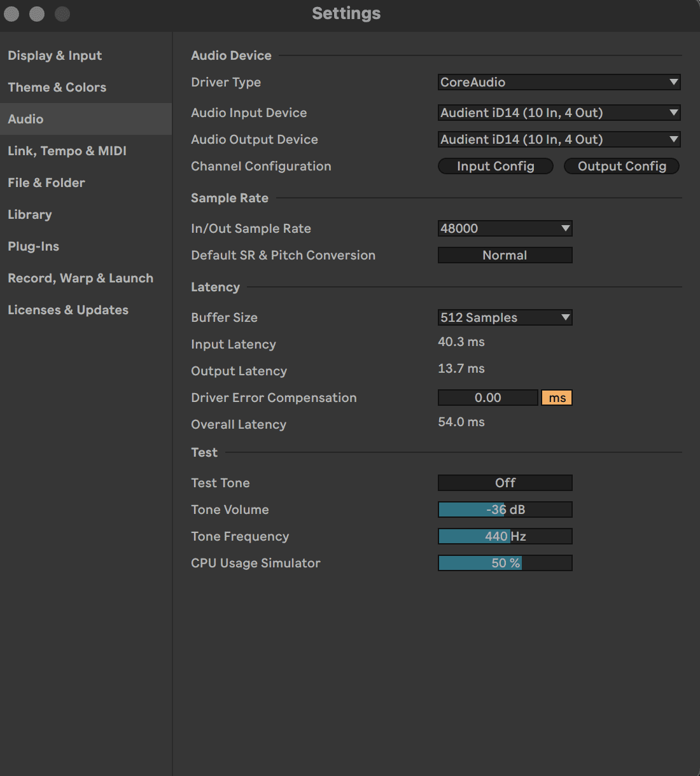The image size is (700, 776).
Task: Click the Tone Frequency slider
Action: tap(505, 536)
